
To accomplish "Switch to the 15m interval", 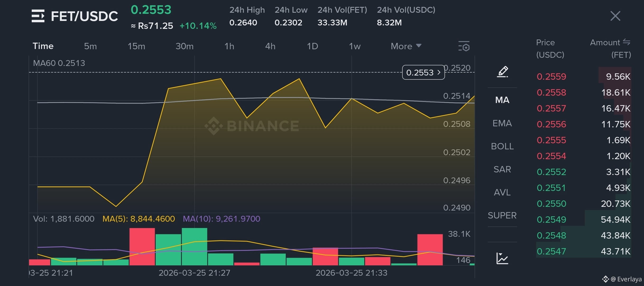I will point(136,46).
